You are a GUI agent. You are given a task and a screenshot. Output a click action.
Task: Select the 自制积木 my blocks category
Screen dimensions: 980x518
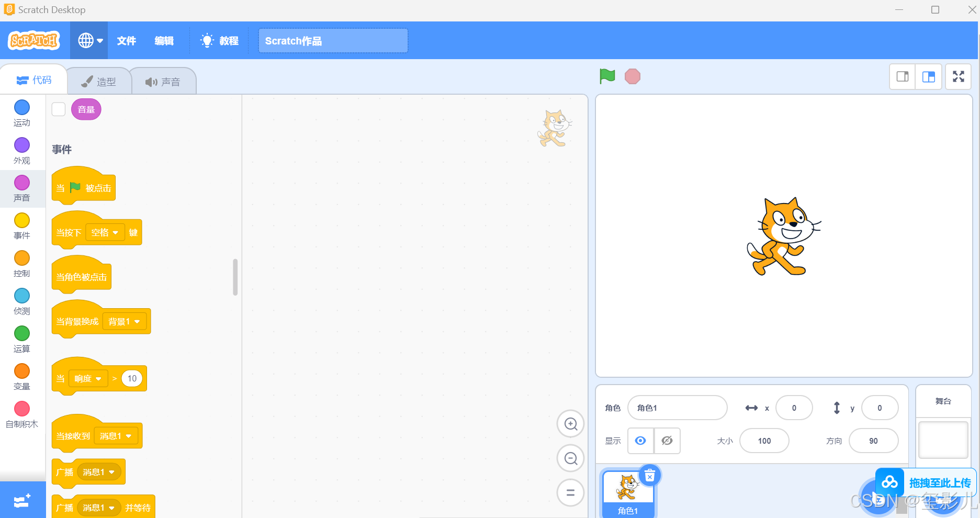pyautogui.click(x=22, y=415)
